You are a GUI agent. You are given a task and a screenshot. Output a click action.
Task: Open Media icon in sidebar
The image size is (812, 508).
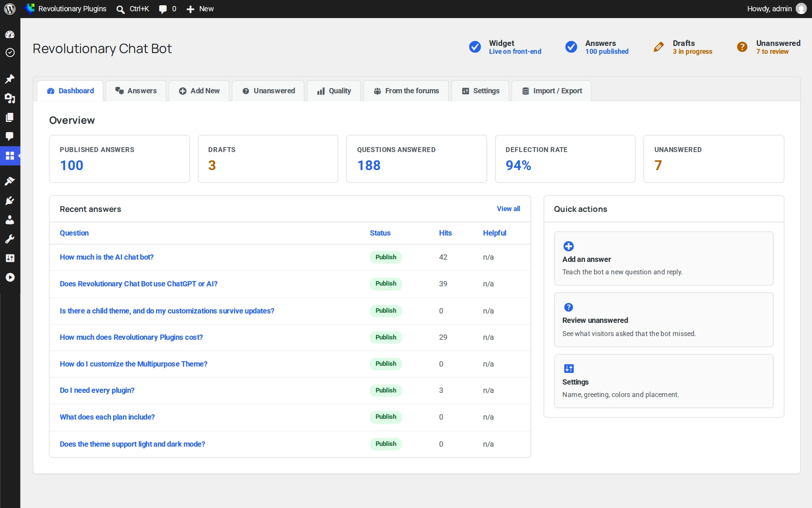click(10, 98)
